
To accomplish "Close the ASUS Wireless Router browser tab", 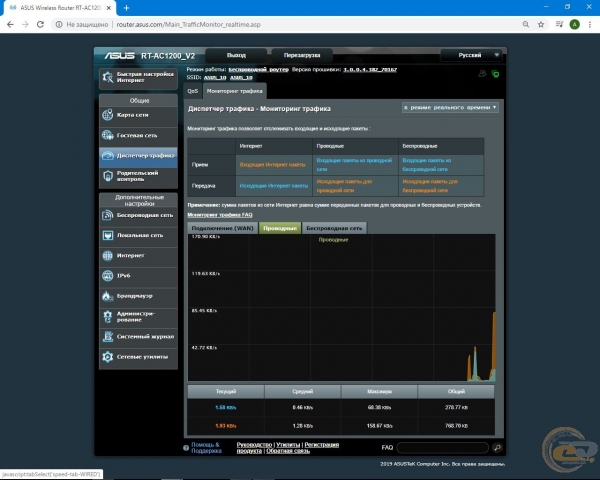I will tap(108, 8).
